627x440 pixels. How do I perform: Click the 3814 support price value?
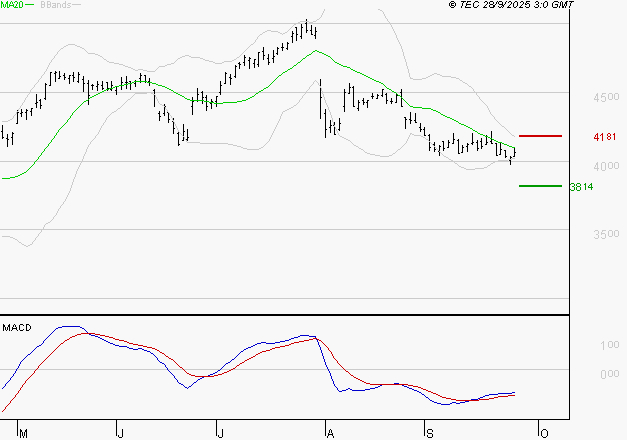580,186
